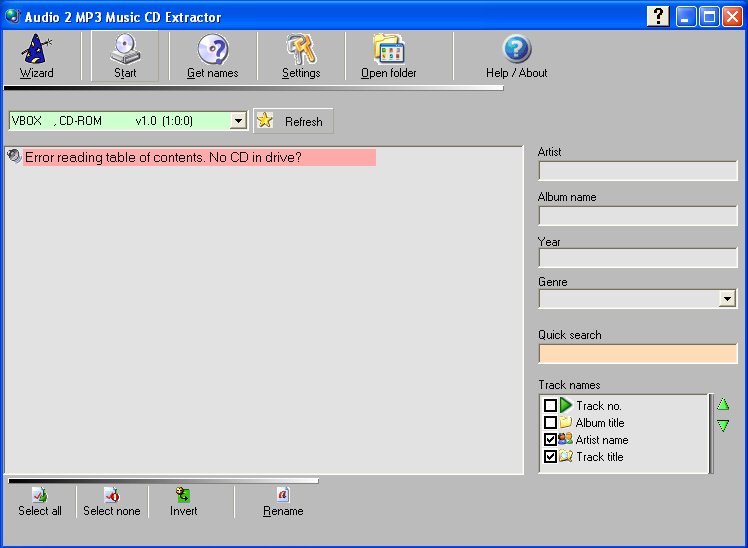Click the speaker icon beside error message

click(x=14, y=156)
